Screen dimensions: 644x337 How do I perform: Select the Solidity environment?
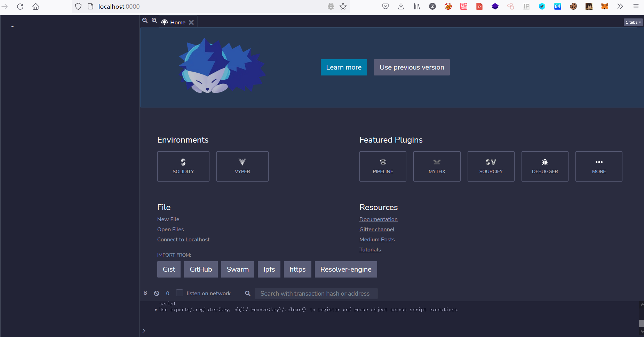tap(183, 166)
